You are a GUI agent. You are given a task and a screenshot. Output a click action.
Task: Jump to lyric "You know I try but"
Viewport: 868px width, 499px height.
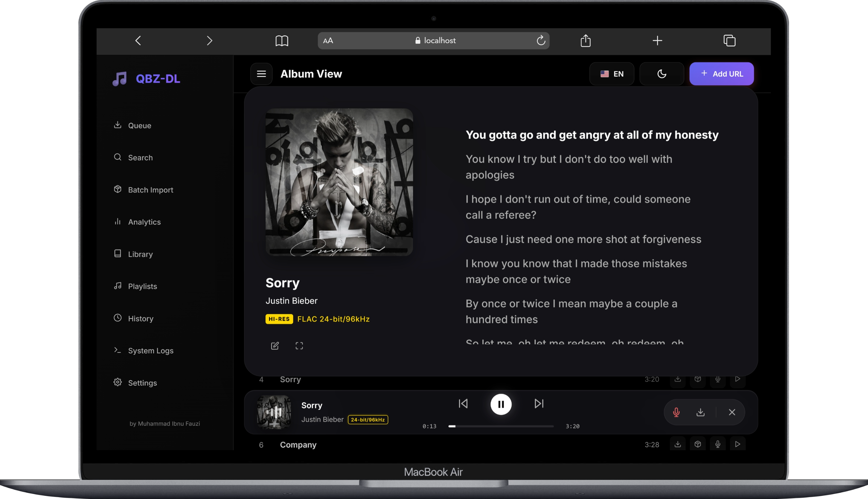569,167
